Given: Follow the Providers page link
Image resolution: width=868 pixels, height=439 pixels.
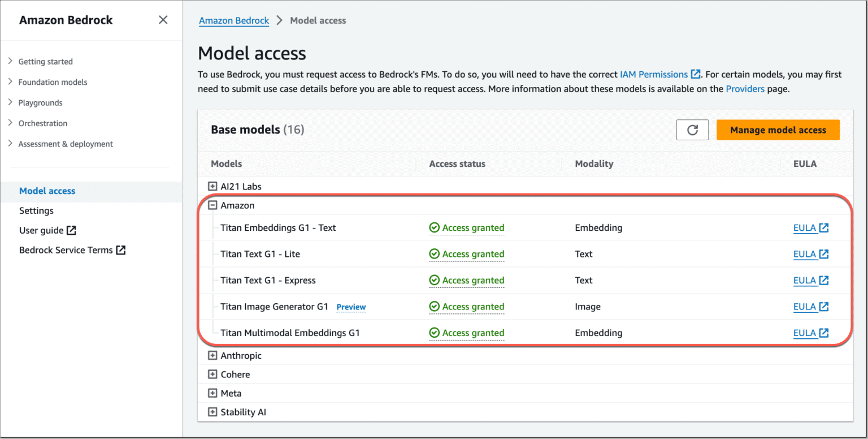Looking at the screenshot, I should point(745,89).
